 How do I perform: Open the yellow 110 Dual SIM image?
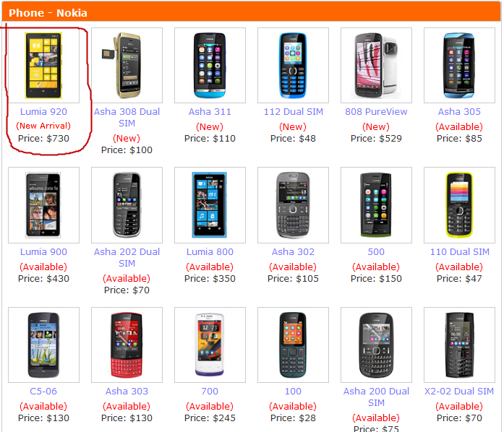459,205
